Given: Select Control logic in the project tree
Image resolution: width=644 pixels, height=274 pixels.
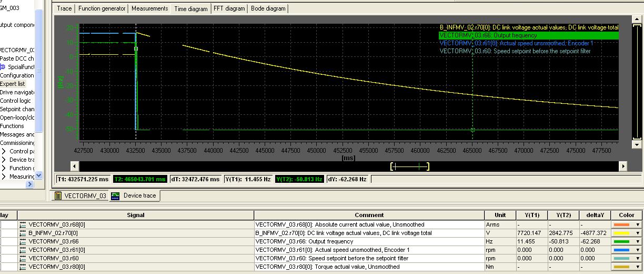Looking at the screenshot, I should pos(15,101).
